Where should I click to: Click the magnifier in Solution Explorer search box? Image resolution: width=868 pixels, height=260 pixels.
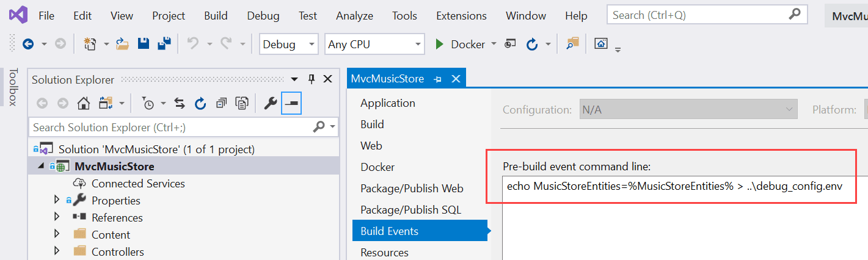(x=319, y=127)
